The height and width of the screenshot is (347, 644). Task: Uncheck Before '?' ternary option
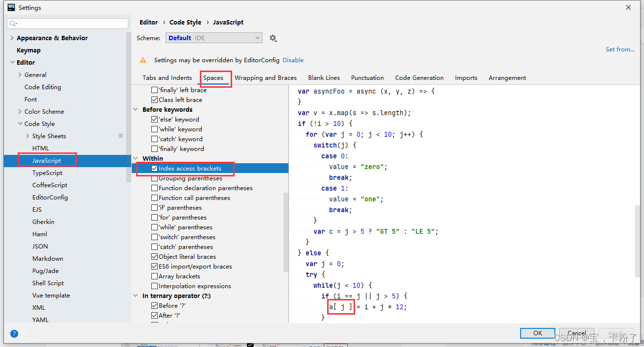155,306
